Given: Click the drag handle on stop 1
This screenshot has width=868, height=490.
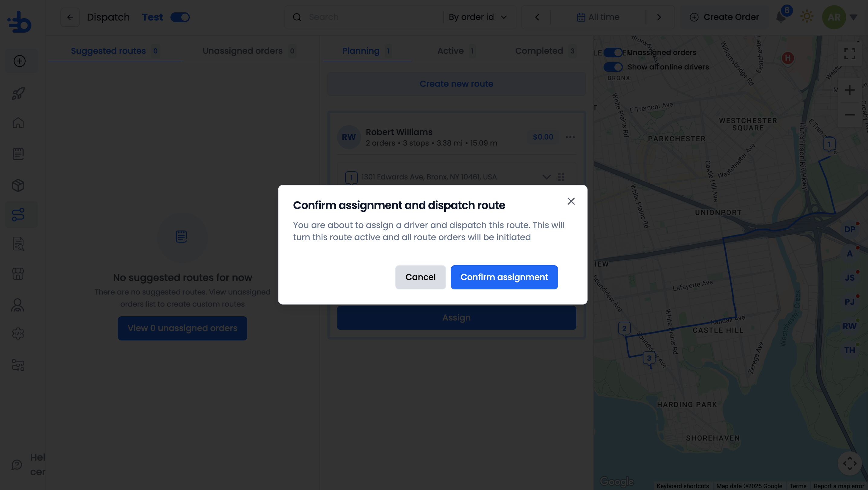Looking at the screenshot, I should coord(561,177).
